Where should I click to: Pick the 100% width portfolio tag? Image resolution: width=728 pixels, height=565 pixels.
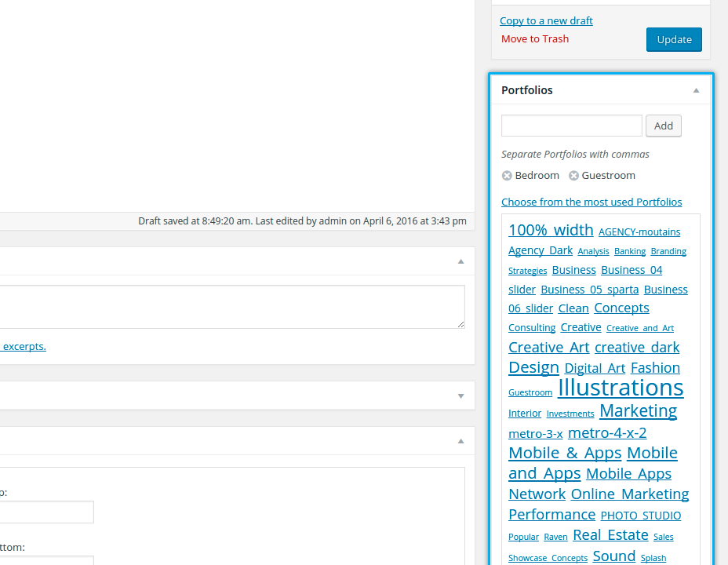pyautogui.click(x=551, y=230)
